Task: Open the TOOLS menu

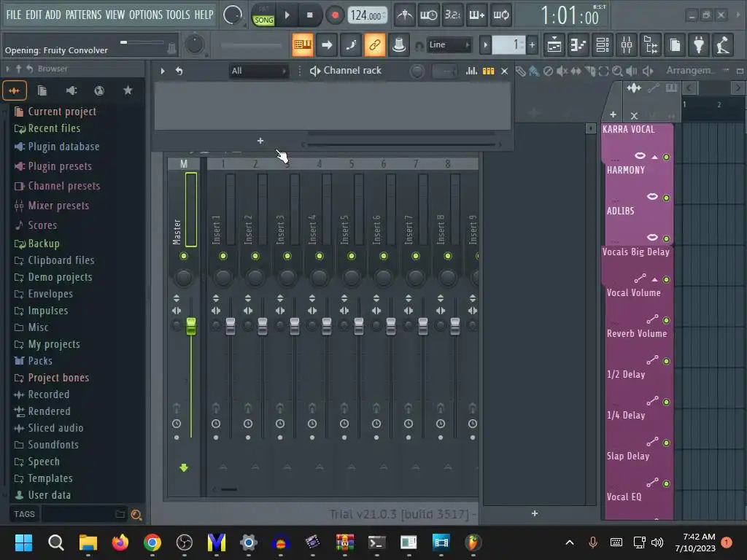Action: 178,15
